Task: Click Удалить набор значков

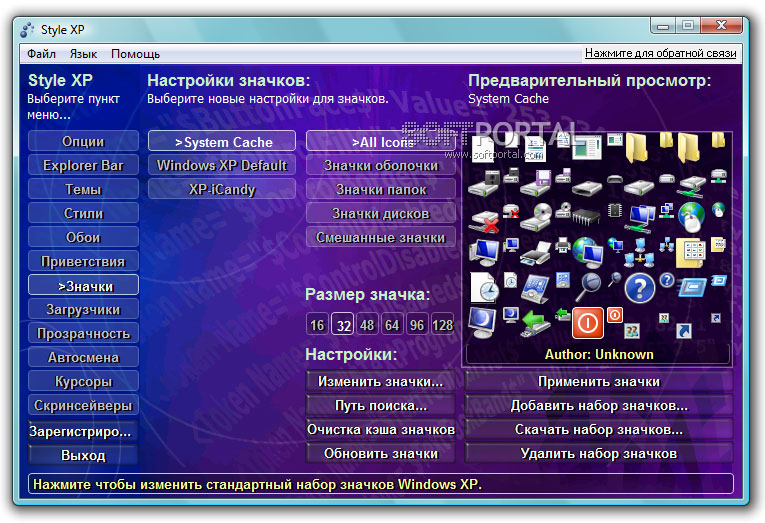Action: tap(599, 453)
